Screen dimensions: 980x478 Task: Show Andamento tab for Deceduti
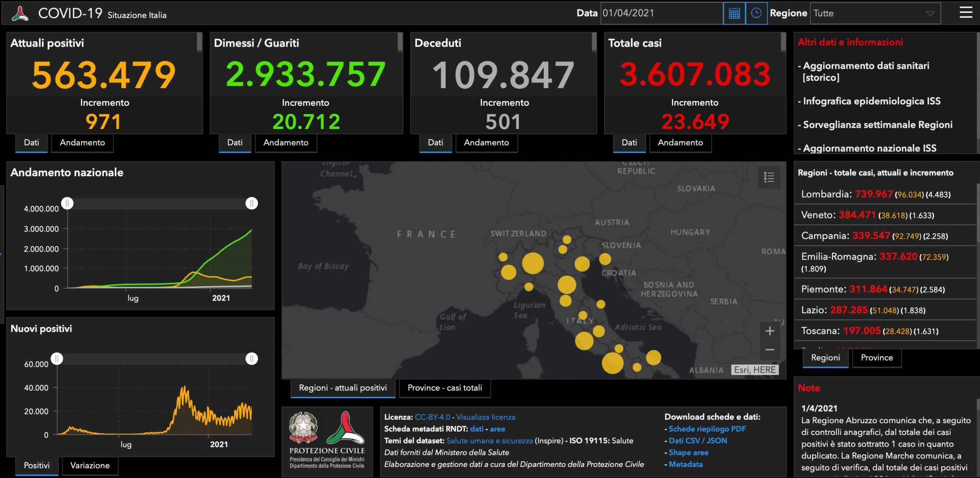[x=486, y=143]
